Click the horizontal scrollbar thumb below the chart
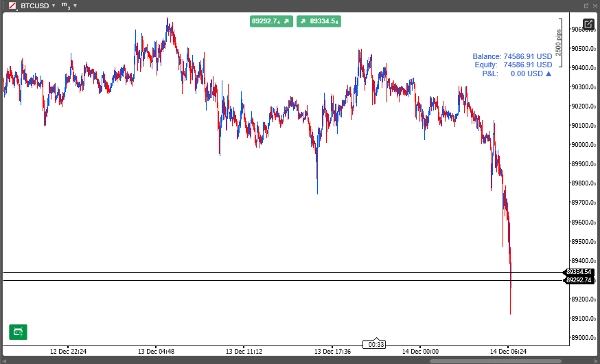The height and width of the screenshot is (364, 600). pyautogui.click(x=496, y=361)
